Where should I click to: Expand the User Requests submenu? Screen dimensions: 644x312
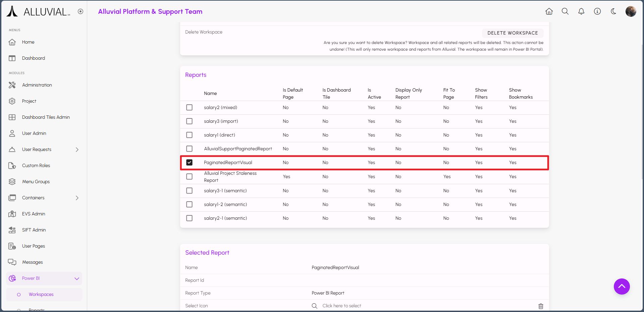pyautogui.click(x=77, y=150)
